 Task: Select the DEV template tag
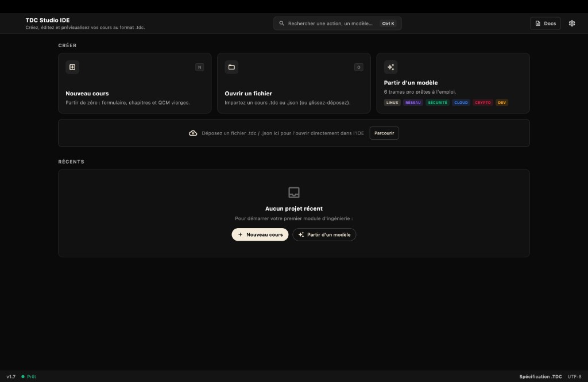tap(502, 102)
